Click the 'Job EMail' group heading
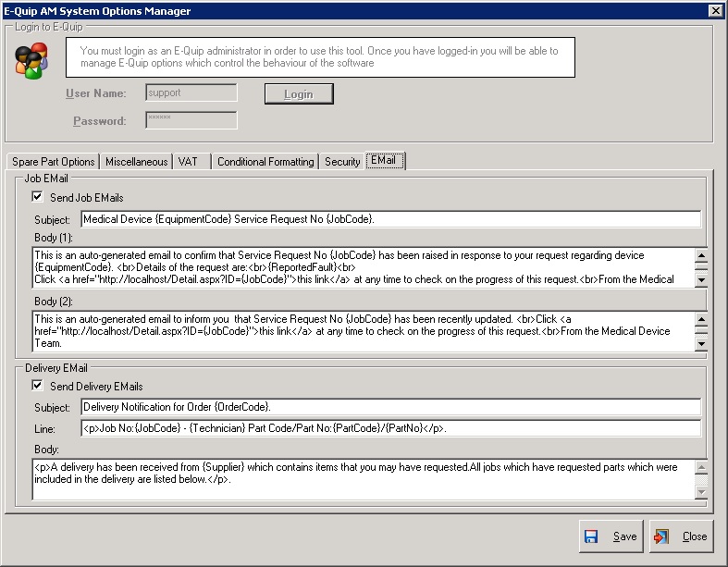This screenshot has height=567, width=728. point(46,179)
